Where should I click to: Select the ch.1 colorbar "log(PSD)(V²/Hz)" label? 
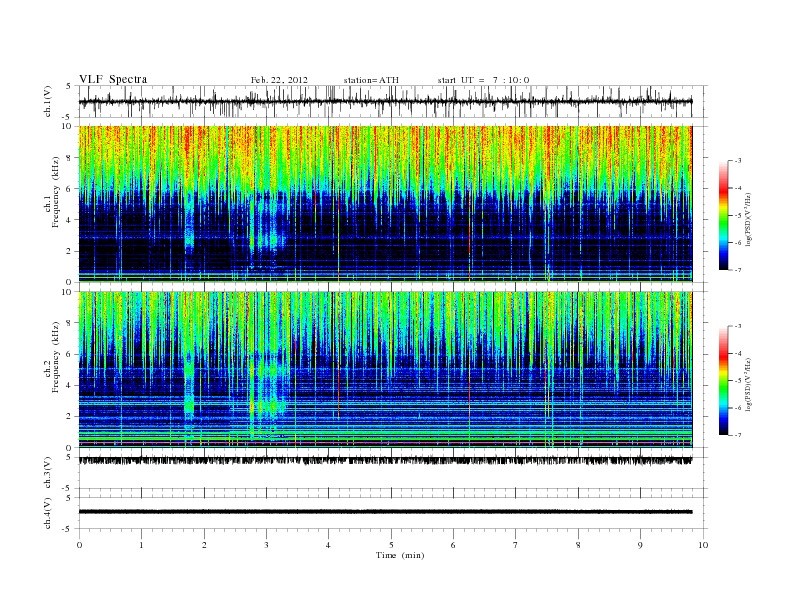(x=749, y=219)
